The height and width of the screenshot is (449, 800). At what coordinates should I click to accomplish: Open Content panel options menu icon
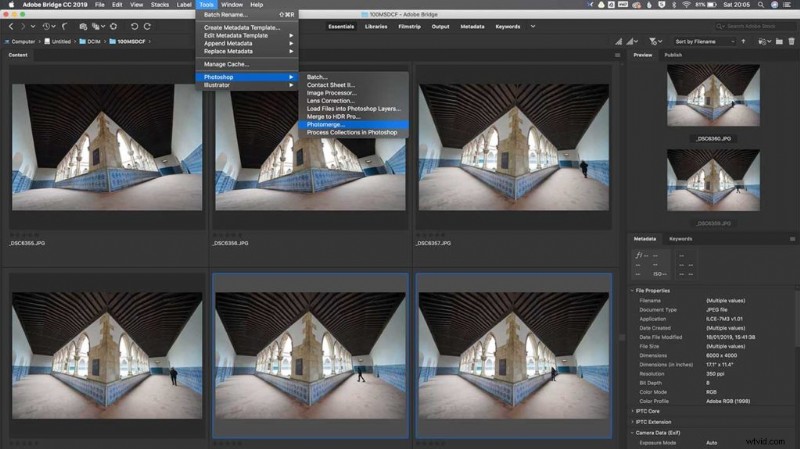pos(617,55)
